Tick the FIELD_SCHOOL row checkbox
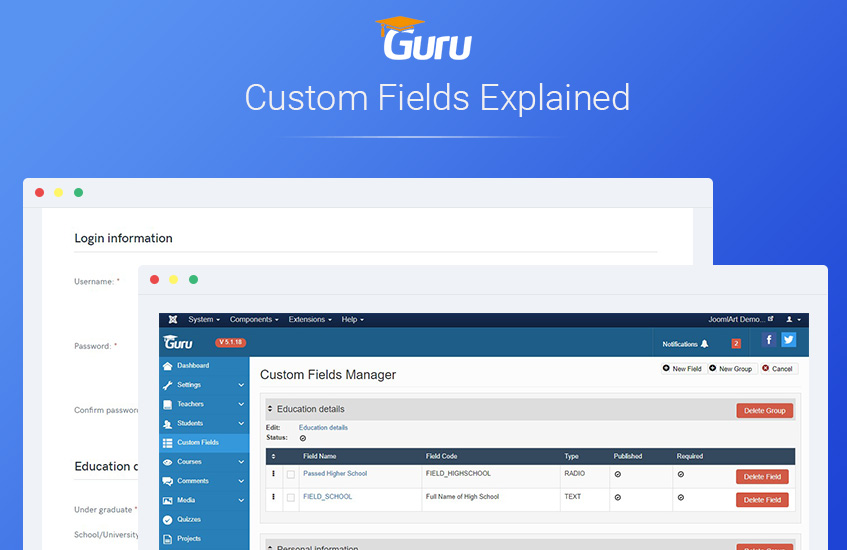 pos(291,497)
